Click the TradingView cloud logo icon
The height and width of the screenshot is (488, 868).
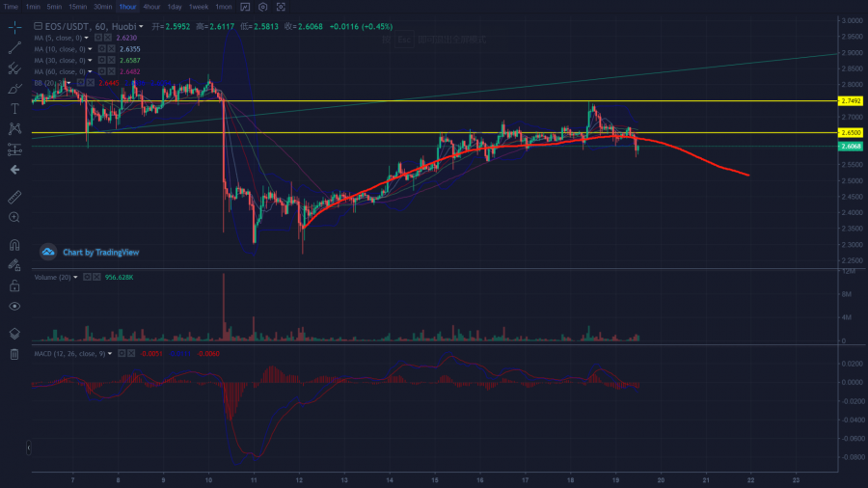click(x=48, y=253)
